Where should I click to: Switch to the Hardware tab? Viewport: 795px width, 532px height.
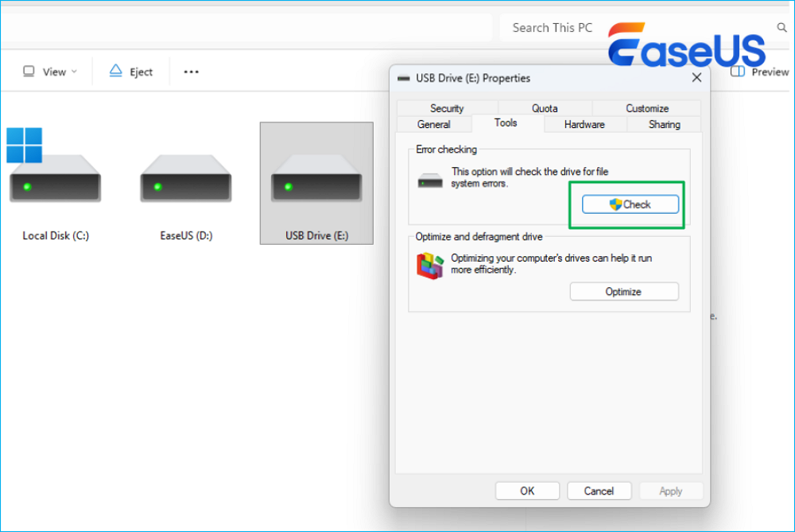(x=584, y=124)
